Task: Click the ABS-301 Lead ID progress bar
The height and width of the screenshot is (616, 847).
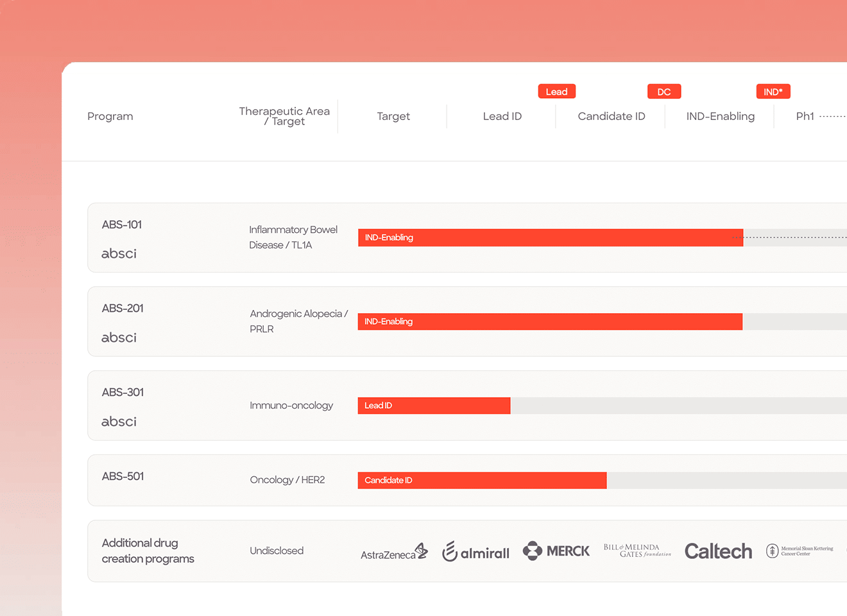Action: point(434,406)
